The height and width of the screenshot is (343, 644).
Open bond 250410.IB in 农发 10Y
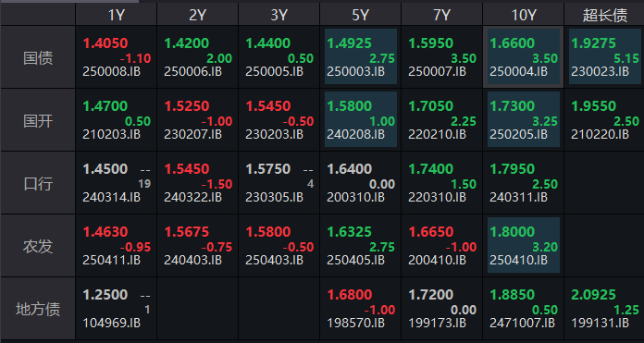pos(518,260)
